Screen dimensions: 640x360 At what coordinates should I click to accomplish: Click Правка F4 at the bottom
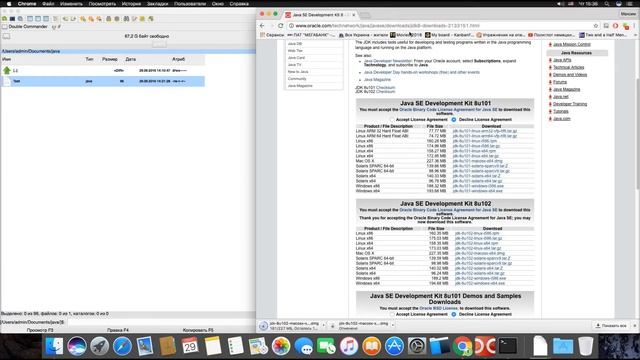point(118,330)
